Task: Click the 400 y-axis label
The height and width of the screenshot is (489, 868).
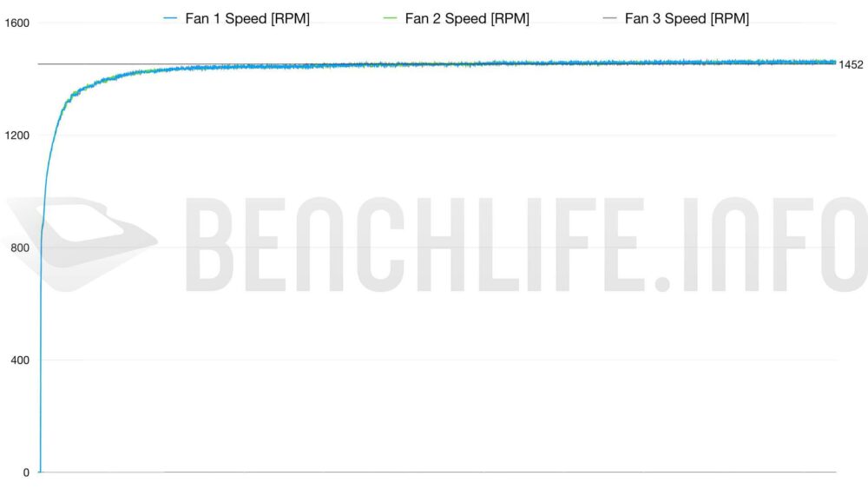Action: [x=20, y=360]
